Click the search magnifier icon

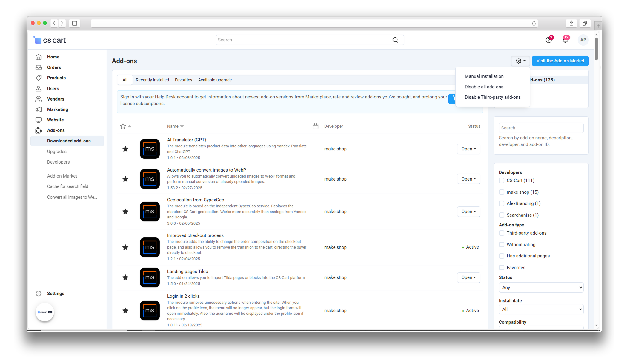point(395,40)
